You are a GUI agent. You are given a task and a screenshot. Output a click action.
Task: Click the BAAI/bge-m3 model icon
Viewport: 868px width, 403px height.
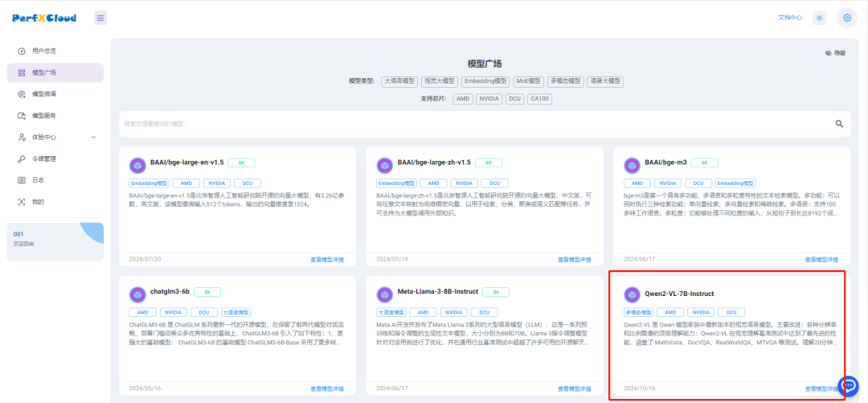pyautogui.click(x=633, y=165)
